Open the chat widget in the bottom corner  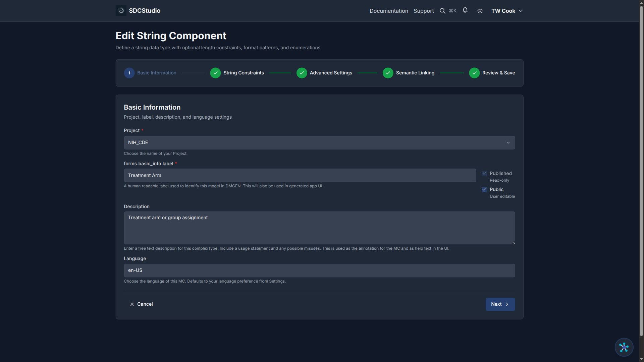[624, 347]
